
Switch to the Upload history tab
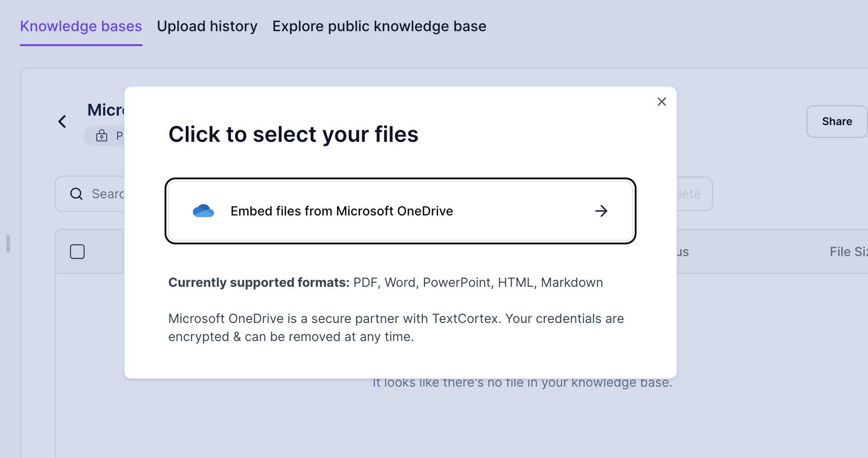click(207, 26)
